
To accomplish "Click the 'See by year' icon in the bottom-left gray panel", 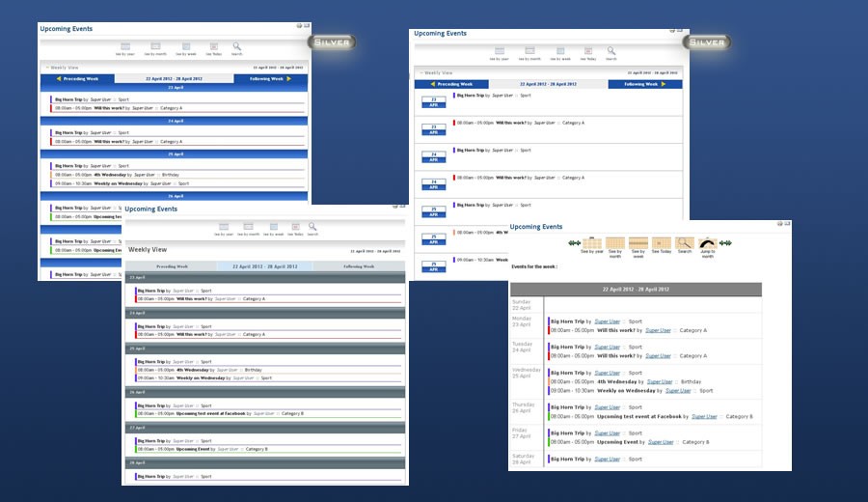I will point(224,227).
